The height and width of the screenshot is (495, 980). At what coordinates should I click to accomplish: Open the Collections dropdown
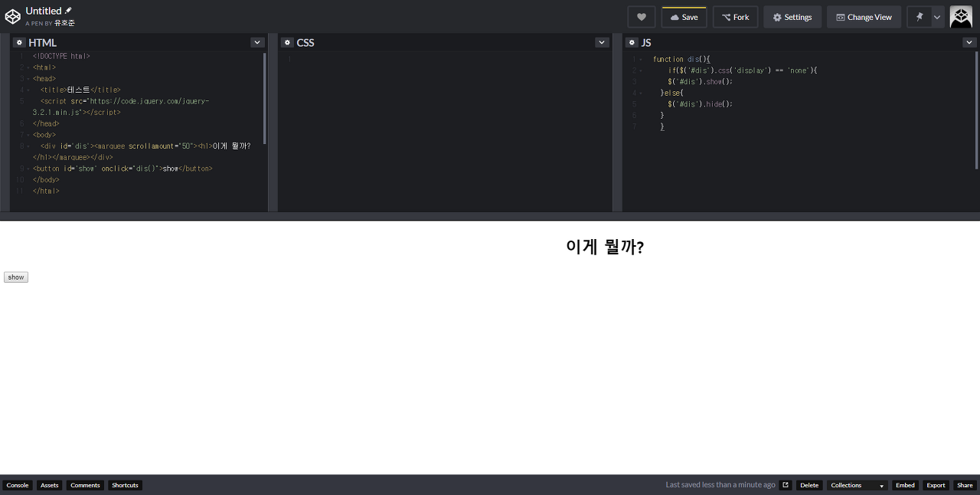tap(857, 485)
